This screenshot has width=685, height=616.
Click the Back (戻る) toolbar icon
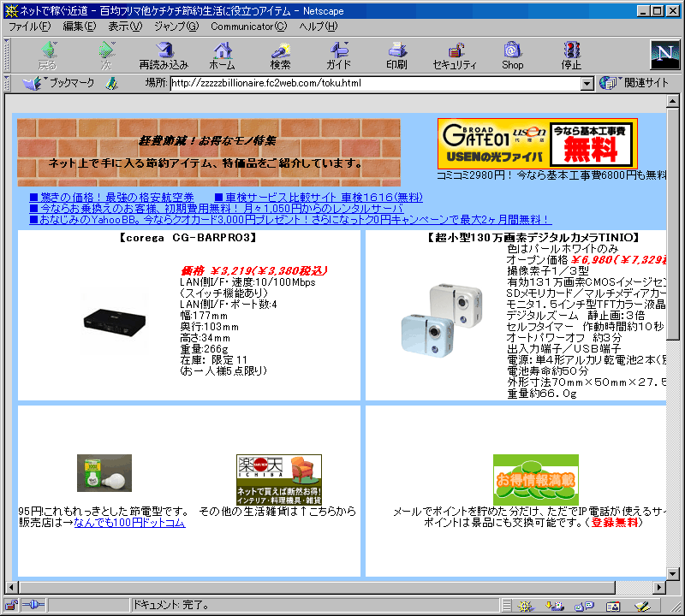tap(48, 56)
